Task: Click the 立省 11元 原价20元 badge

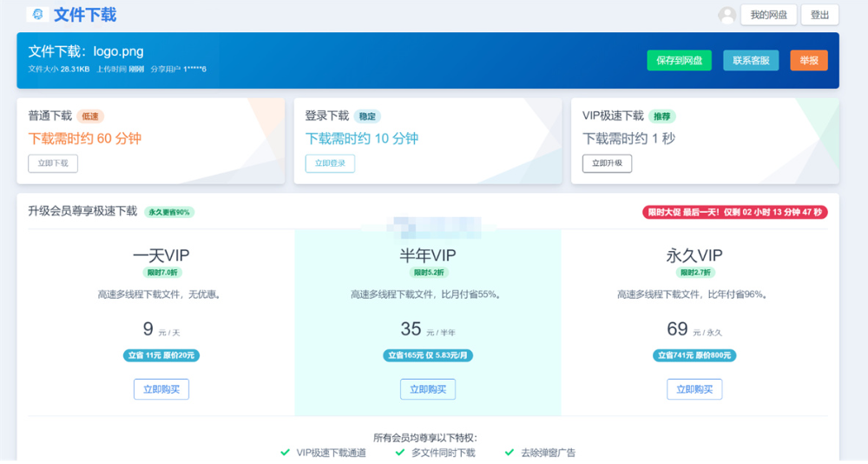Action: [x=161, y=355]
